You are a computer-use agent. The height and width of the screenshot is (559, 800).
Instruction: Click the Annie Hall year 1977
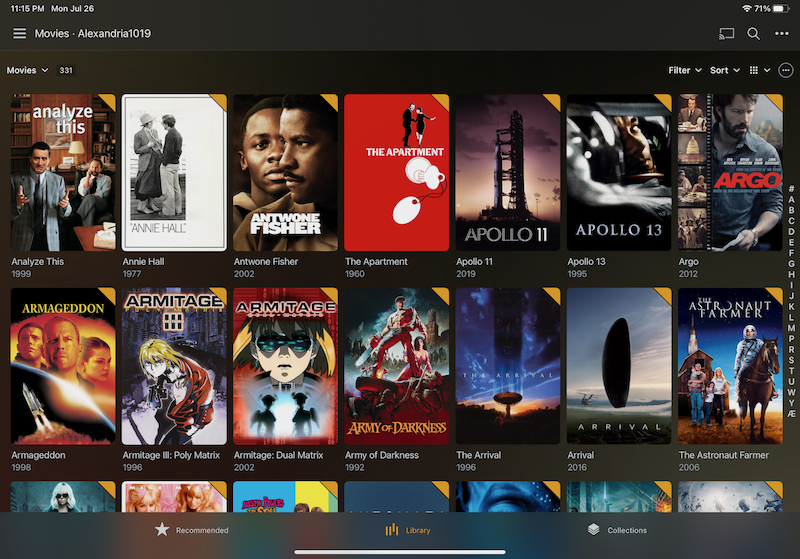click(x=132, y=274)
